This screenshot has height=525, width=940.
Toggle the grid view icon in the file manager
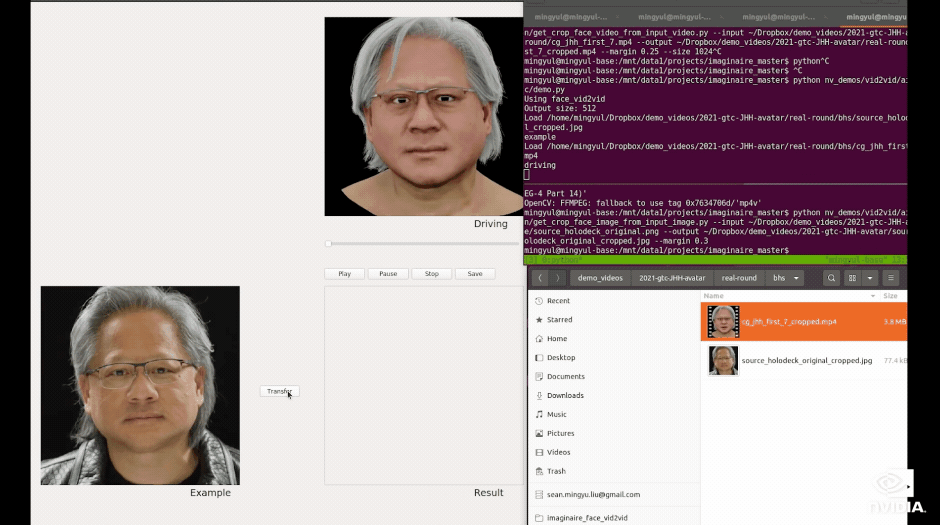[x=853, y=278]
